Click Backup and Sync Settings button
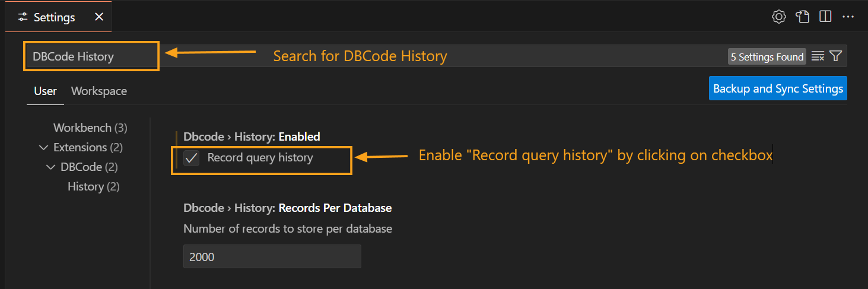Screen dimensions: 868x289 coord(778,88)
